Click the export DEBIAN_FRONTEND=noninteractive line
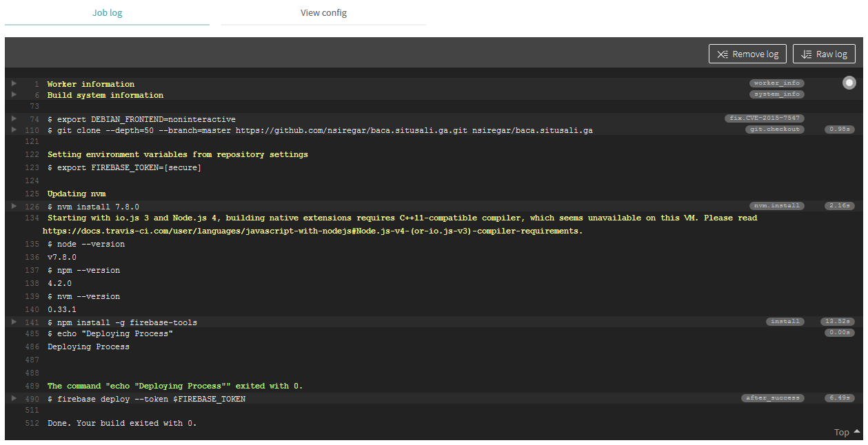The width and height of the screenshot is (868, 445). pos(141,119)
